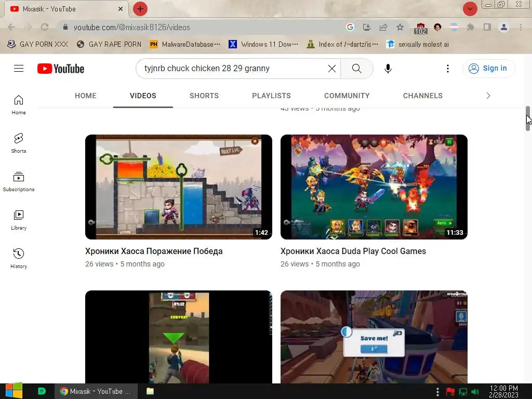Click the Google icon in address bar
The height and width of the screenshot is (399, 532).
tap(350, 27)
